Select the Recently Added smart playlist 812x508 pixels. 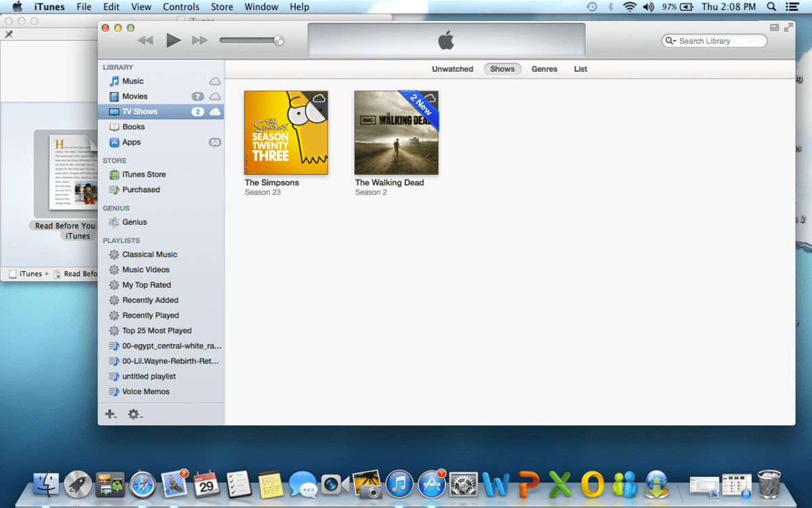(150, 300)
